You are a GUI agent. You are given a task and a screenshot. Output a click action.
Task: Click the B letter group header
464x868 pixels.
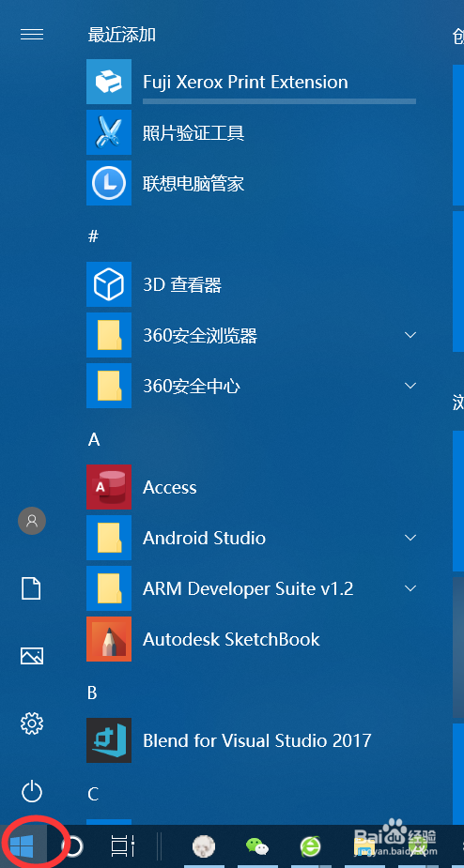point(93,693)
